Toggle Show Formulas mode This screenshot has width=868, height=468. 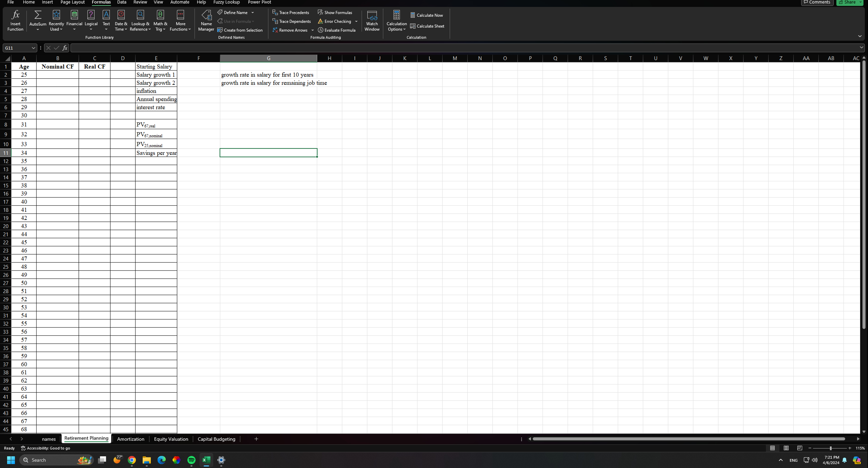[335, 12]
